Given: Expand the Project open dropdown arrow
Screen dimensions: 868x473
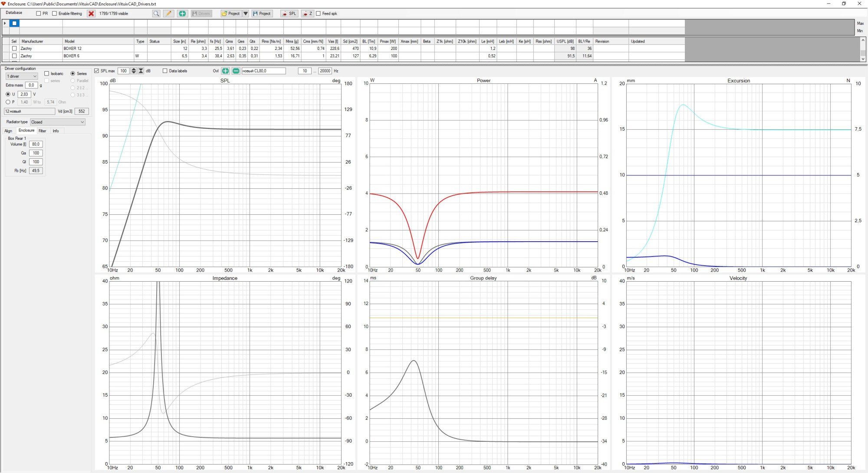Looking at the screenshot, I should [x=245, y=13].
